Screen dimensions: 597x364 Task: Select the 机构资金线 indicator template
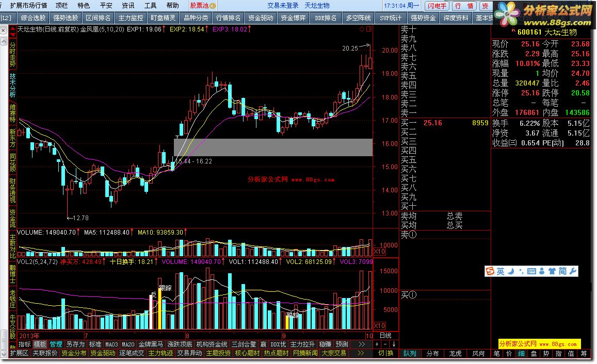pyautogui.click(x=212, y=344)
